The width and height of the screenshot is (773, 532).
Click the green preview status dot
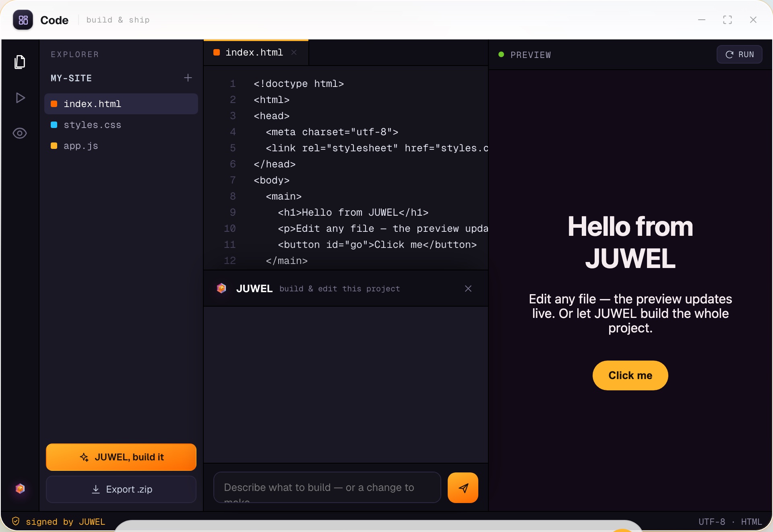point(501,54)
